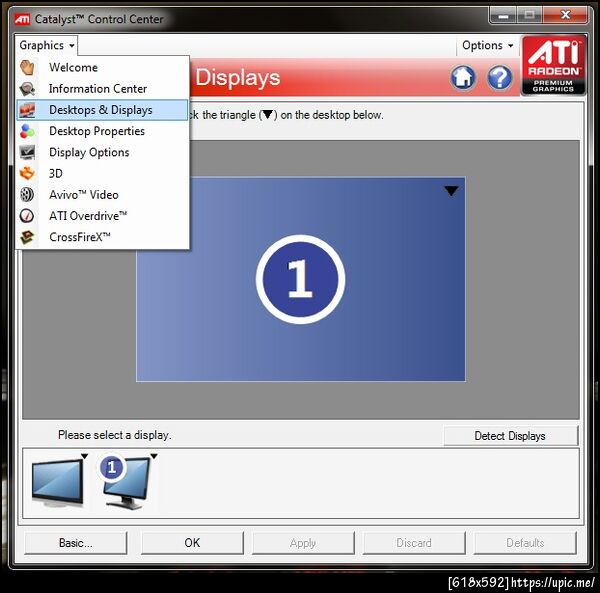
Task: Click the ATI Overdrive gauge icon
Action: point(27,216)
